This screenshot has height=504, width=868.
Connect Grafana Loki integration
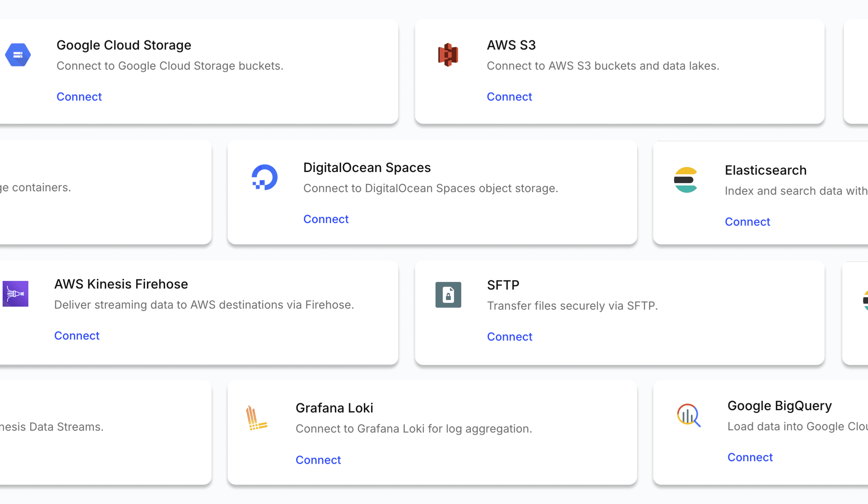(x=318, y=460)
